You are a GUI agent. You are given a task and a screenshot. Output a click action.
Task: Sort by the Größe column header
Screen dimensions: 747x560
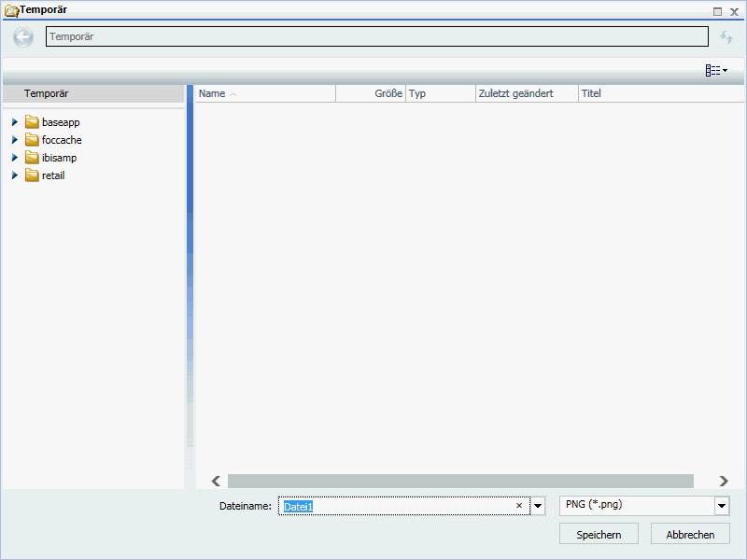click(371, 93)
